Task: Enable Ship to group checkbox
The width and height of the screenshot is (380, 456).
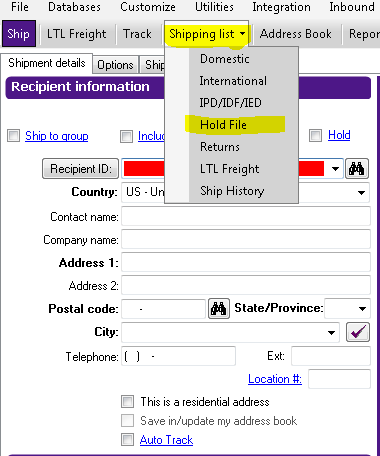Action: 13,136
